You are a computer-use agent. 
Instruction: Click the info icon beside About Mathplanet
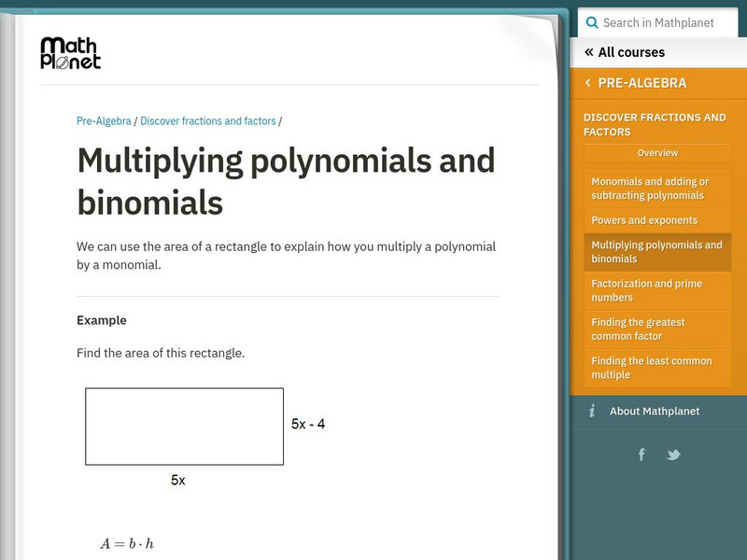tap(591, 412)
